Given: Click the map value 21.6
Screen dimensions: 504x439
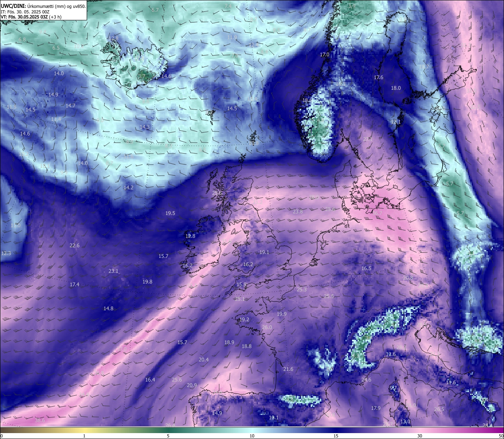Looking at the screenshot, I should point(288,369).
